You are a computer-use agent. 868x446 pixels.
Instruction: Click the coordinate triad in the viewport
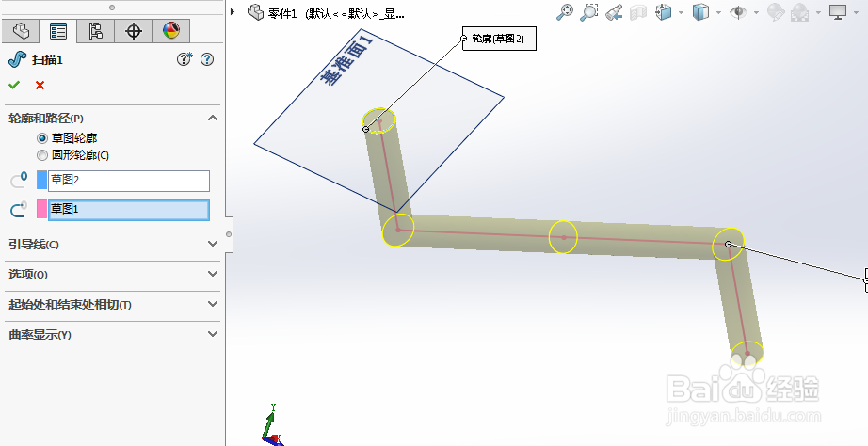coord(273,426)
